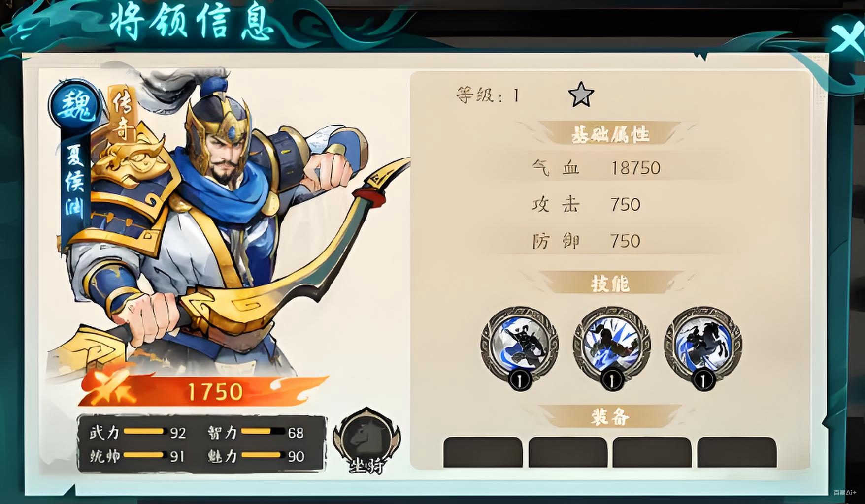Tap the 技能 section header
Screen dimensions: 865x504
[x=610, y=283]
